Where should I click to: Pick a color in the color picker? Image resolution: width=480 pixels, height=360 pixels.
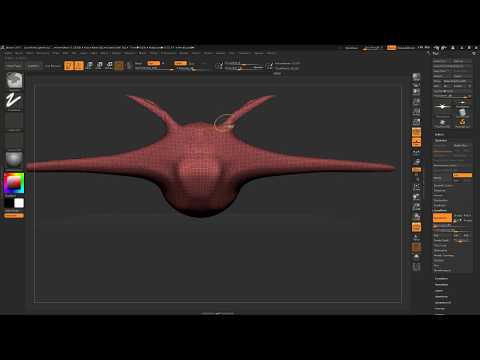point(14,183)
